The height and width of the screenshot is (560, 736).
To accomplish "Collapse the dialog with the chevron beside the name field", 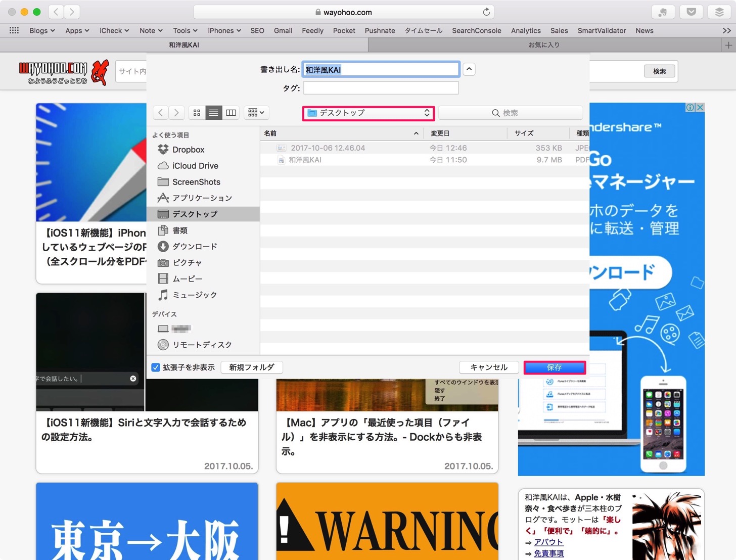I will pos(469,69).
